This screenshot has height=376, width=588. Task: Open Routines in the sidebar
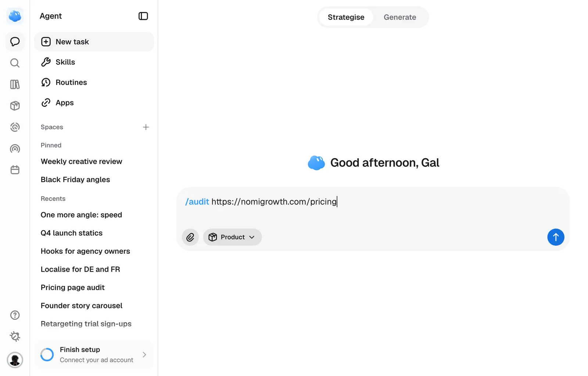coord(94,82)
